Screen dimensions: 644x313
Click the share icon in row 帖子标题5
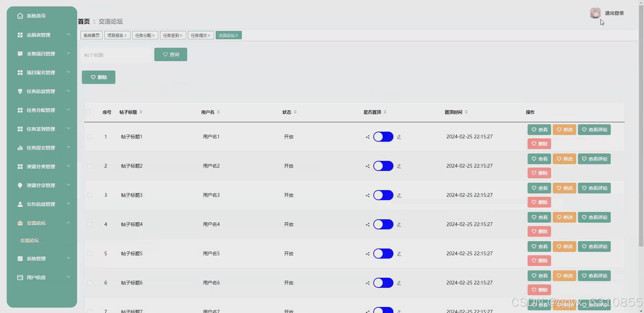tap(368, 254)
